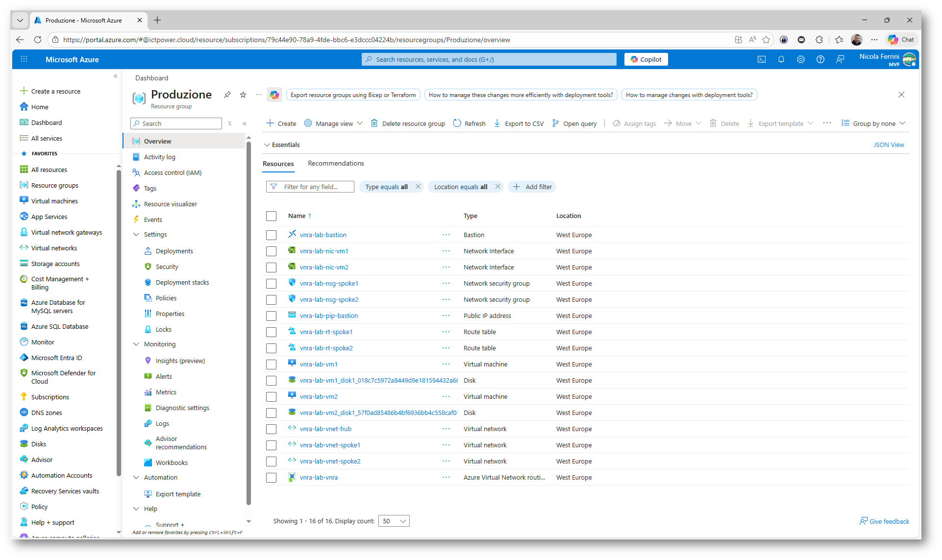The image size is (942, 560).
Task: Open the Group by none dropdown
Action: (x=873, y=123)
